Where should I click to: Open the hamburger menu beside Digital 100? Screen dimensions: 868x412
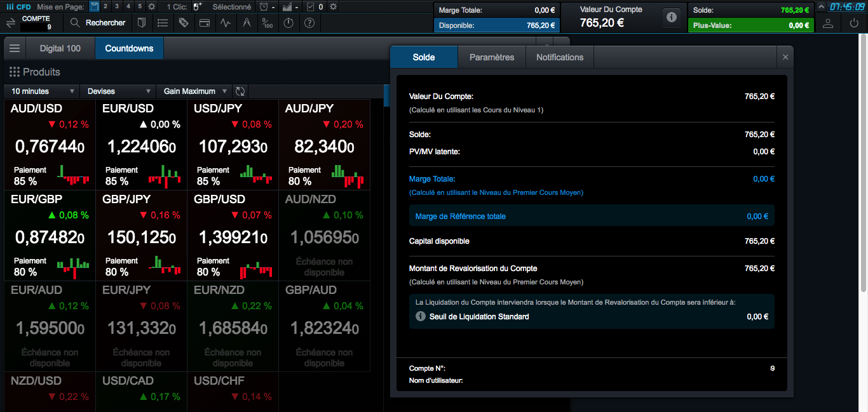(15, 48)
